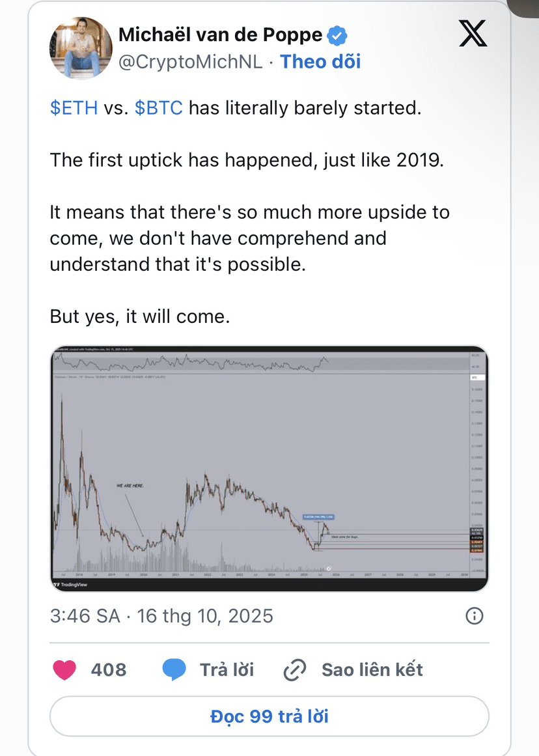
Task: Click the display name Michaël van de Poppe
Action: coord(220,35)
